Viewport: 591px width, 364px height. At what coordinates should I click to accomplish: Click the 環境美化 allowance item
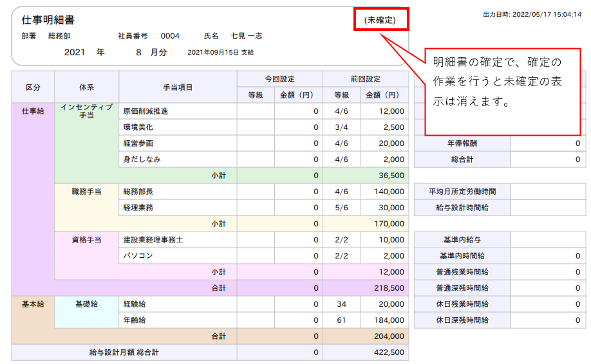[138, 127]
